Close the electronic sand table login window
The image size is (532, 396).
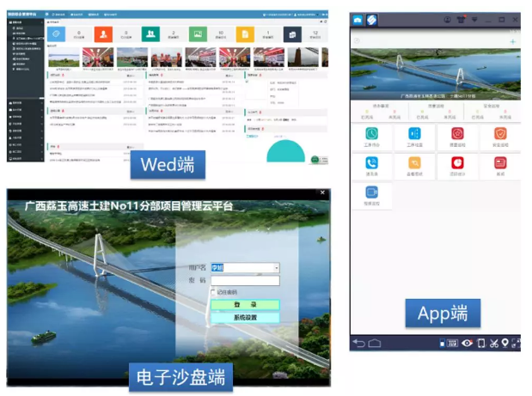pyautogui.click(x=322, y=192)
